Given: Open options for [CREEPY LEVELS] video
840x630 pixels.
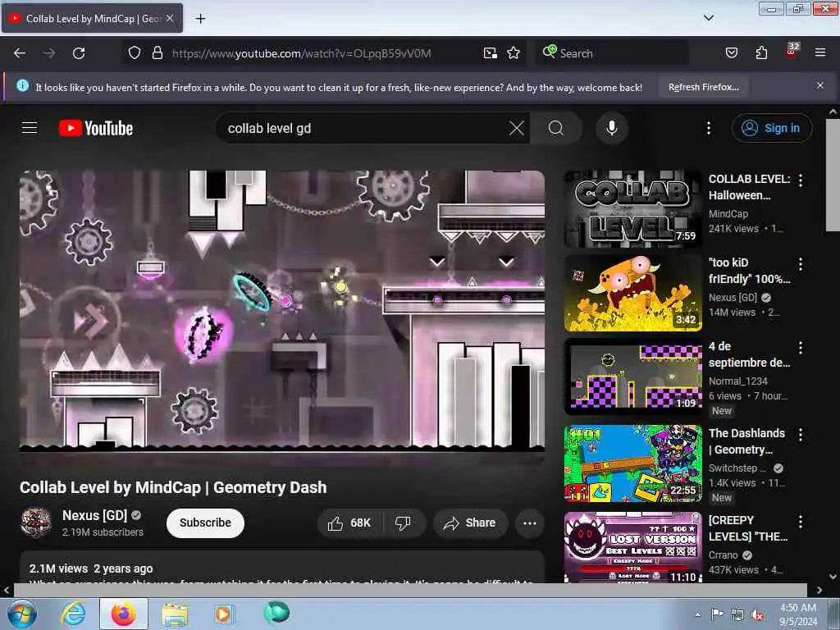Looking at the screenshot, I should (801, 522).
